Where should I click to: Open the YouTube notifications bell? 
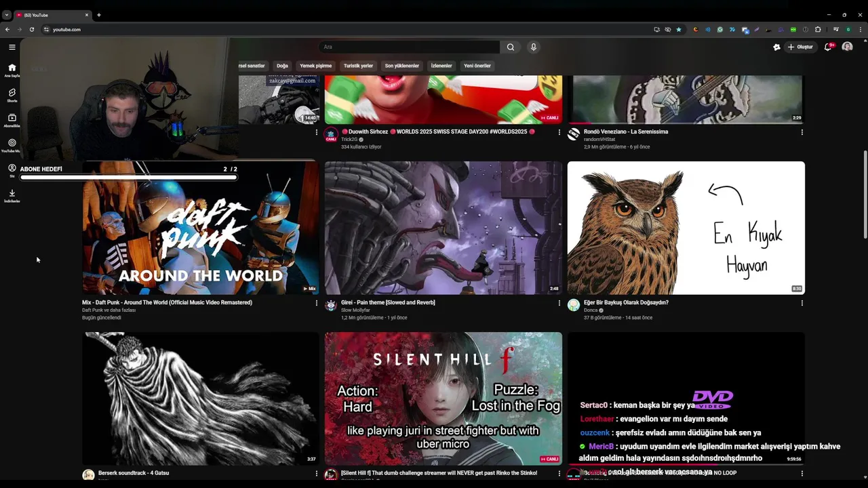pos(828,47)
